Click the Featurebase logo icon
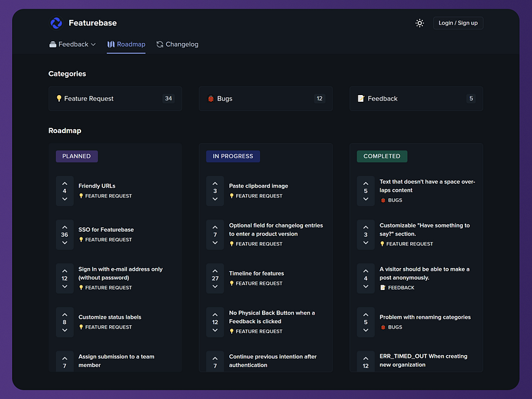 coord(56,23)
